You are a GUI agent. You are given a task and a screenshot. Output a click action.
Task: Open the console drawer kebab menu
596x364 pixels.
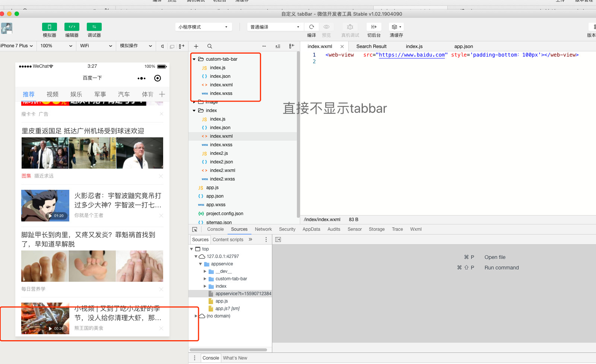tap(194, 358)
